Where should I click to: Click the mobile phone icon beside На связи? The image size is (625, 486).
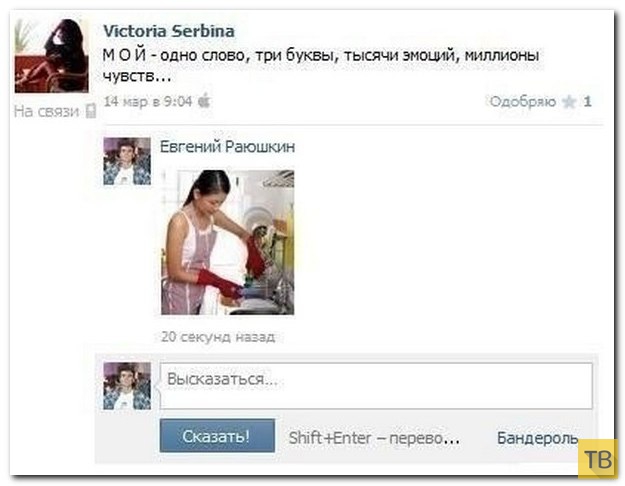(91, 111)
